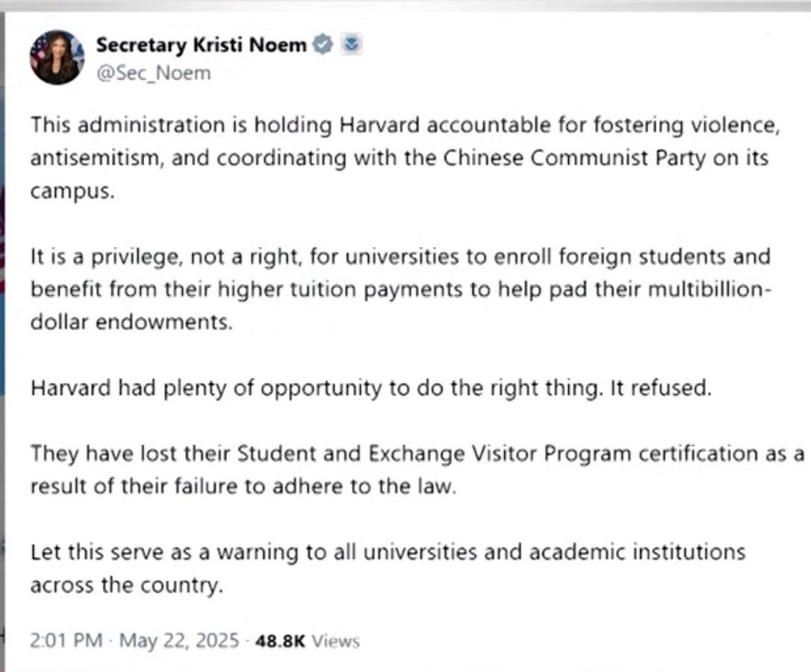Click the words 'across the country.'
Image resolution: width=811 pixels, height=672 pixels.
tap(127, 585)
